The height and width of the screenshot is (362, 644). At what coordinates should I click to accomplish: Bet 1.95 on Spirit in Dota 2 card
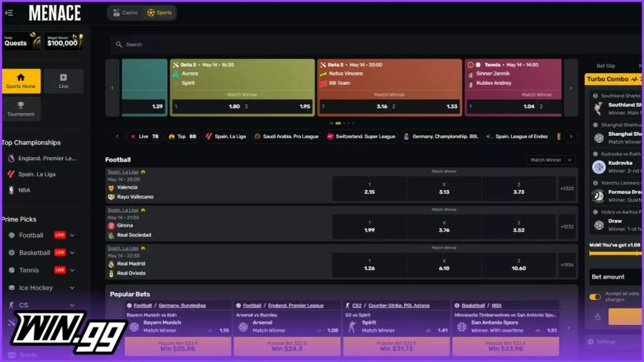click(x=278, y=107)
